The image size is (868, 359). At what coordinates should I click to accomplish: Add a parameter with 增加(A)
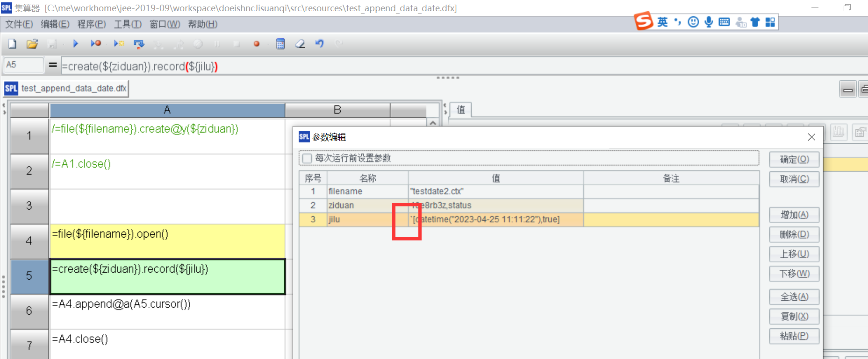794,215
